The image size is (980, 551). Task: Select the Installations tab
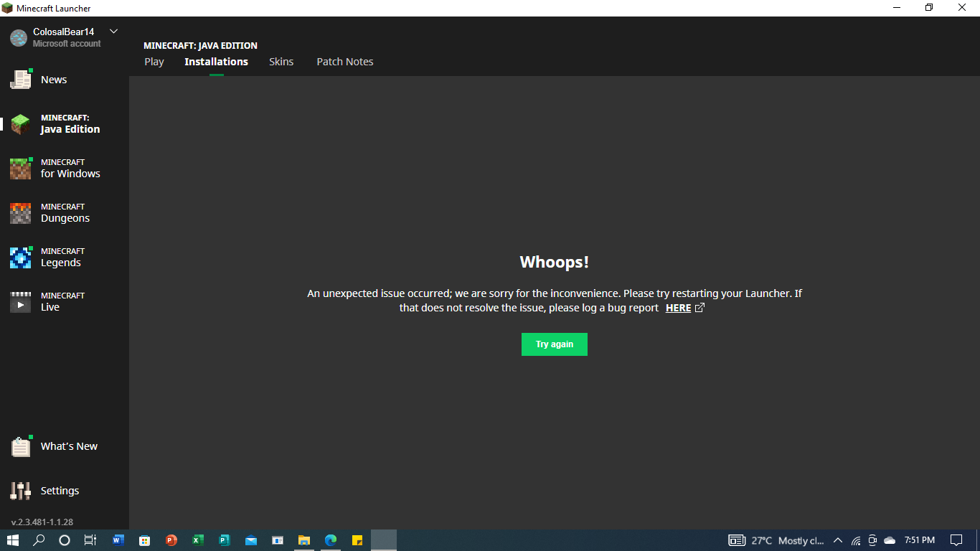coord(216,62)
